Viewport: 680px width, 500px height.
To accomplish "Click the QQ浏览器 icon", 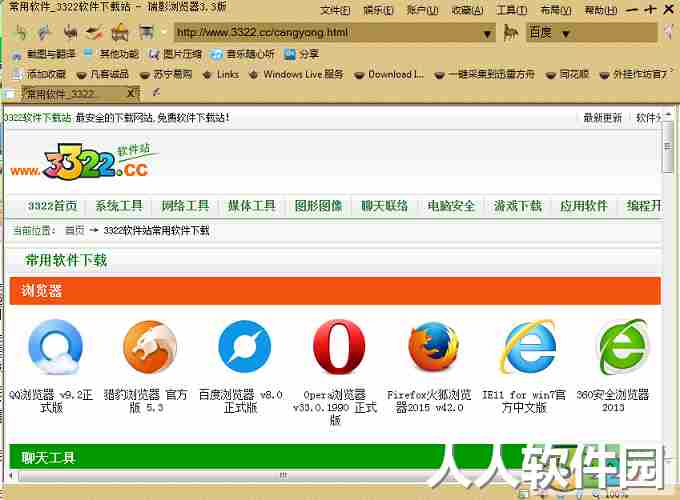I will (x=55, y=346).
